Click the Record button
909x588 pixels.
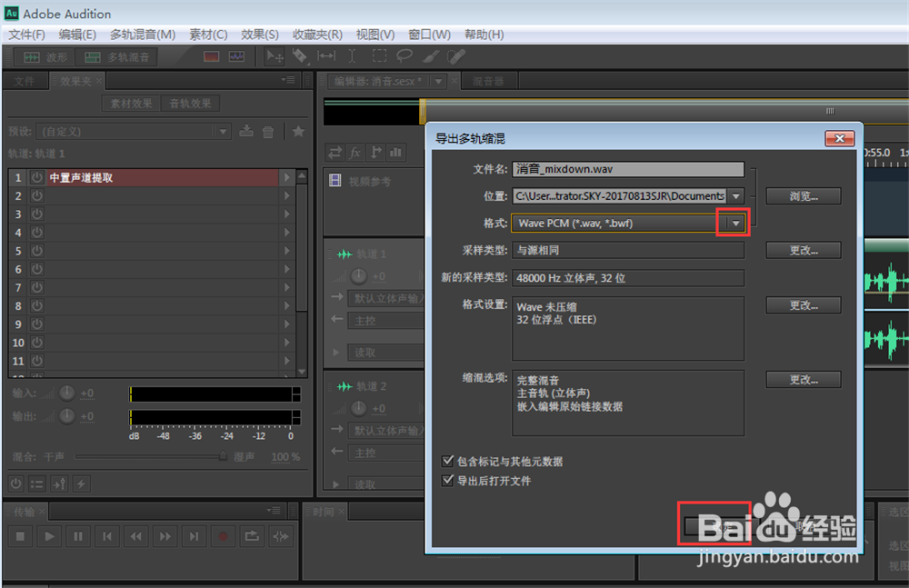coord(224,536)
